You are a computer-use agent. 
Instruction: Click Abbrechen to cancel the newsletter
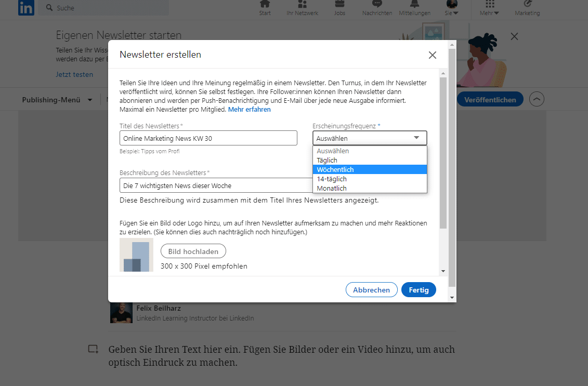(371, 290)
